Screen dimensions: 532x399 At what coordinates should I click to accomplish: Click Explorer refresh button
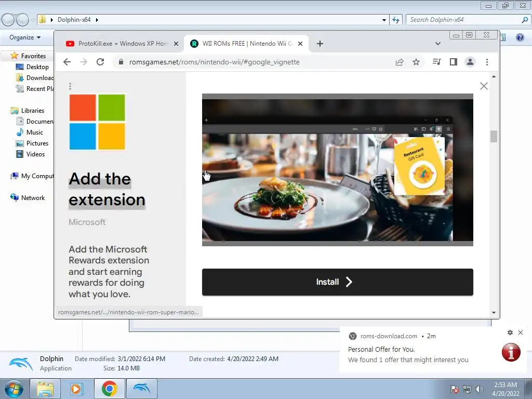click(395, 20)
